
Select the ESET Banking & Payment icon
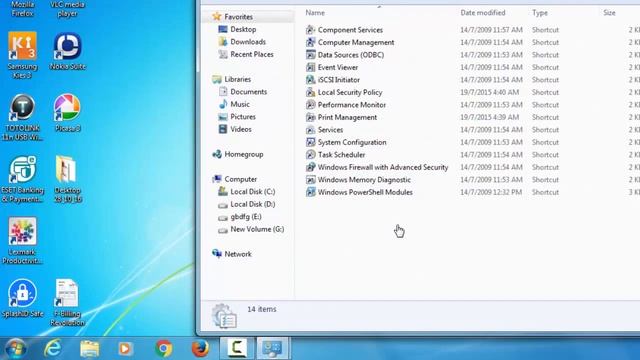22,169
